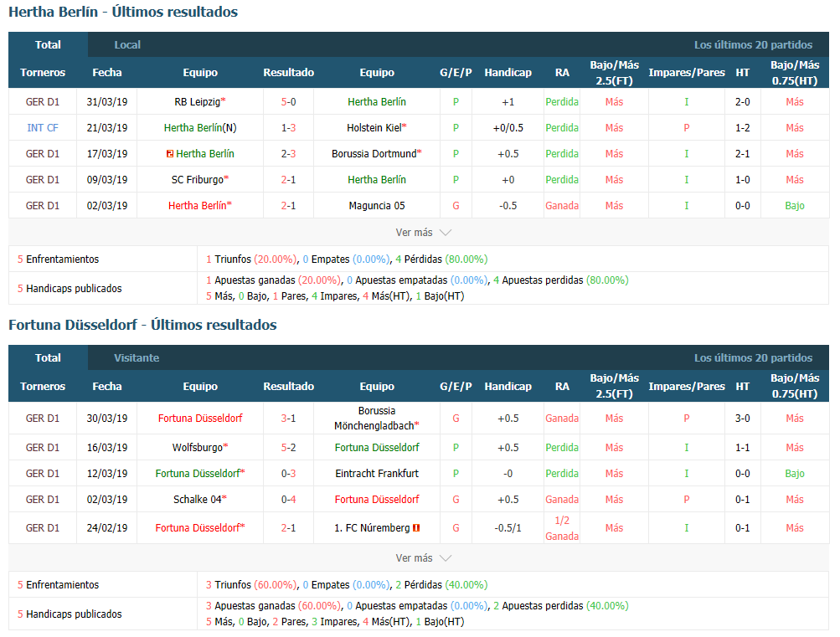The image size is (840, 637).
Task: Click the Resultado column header in Hertha table
Action: (x=288, y=73)
